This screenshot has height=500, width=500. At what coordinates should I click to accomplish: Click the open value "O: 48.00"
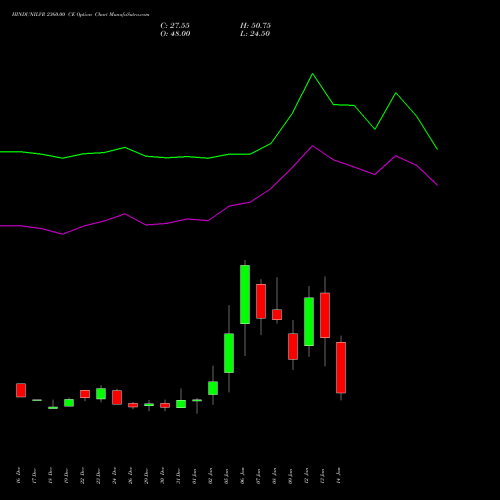(175, 34)
